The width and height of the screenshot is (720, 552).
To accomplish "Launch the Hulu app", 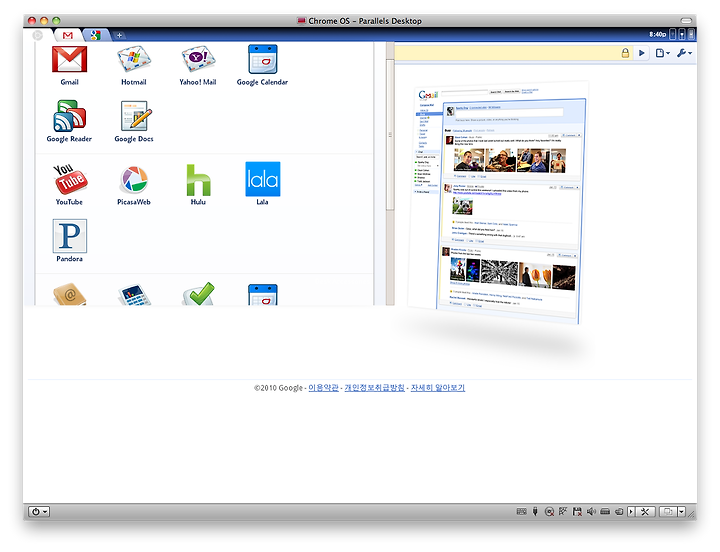I will (x=198, y=180).
